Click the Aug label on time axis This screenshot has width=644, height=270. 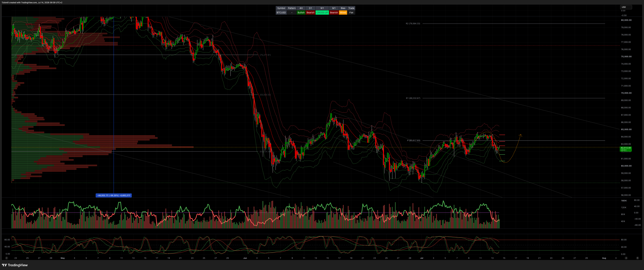click(x=604, y=258)
